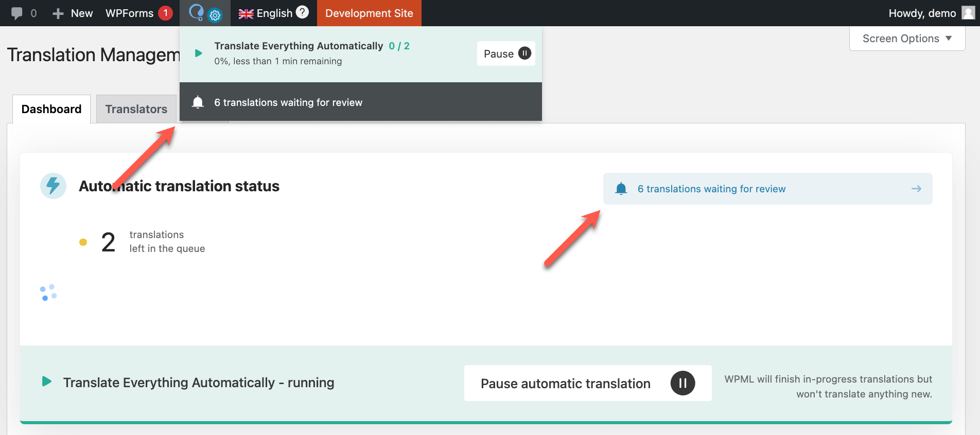980x435 pixels.
Task: Click the user avatar next to Howdy, demo
Action: [x=968, y=13]
